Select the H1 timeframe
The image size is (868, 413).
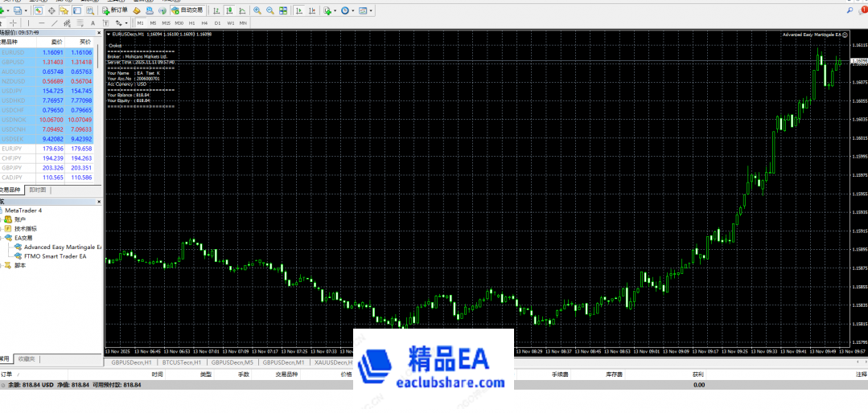click(191, 23)
